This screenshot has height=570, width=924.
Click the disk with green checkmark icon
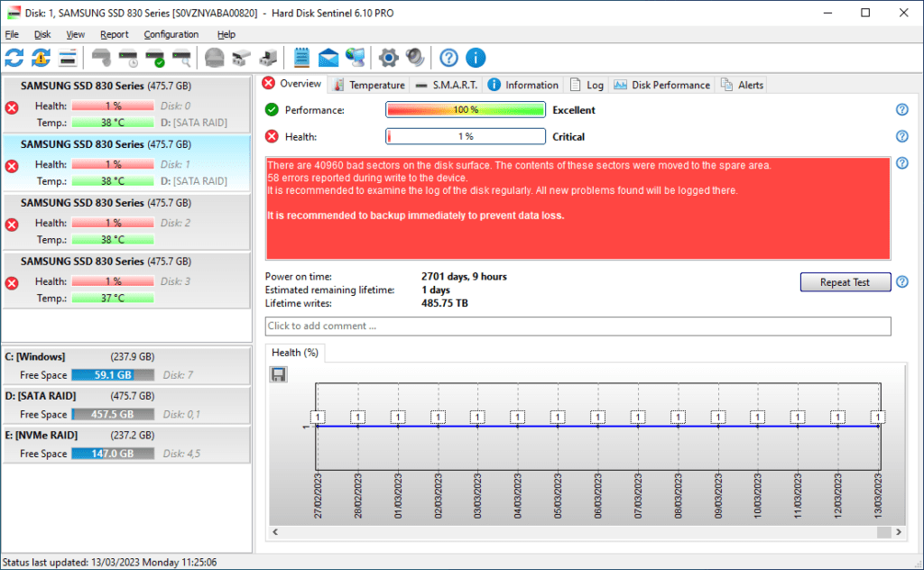[x=155, y=59]
